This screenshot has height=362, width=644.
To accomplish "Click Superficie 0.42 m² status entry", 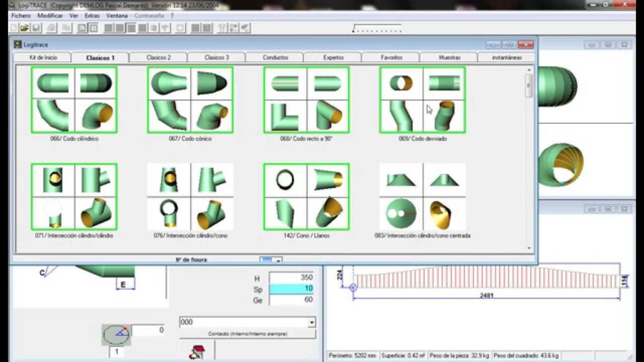I will point(403,356).
